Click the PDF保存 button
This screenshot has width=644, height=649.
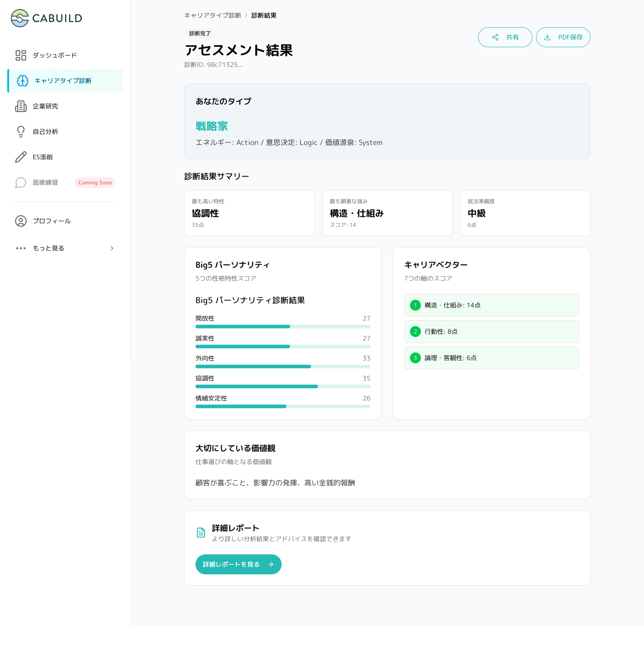(563, 37)
